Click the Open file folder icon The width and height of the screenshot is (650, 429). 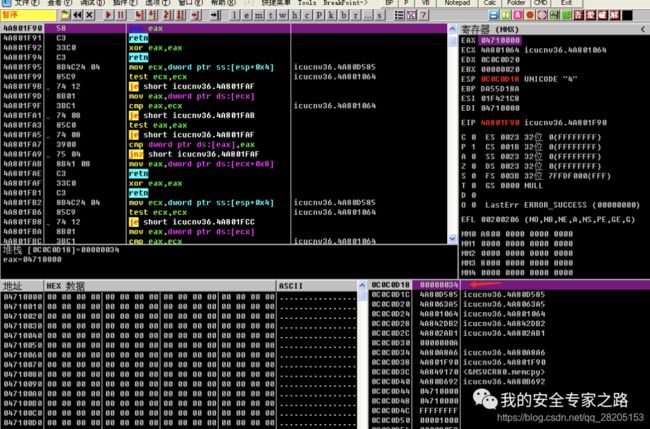65,15
